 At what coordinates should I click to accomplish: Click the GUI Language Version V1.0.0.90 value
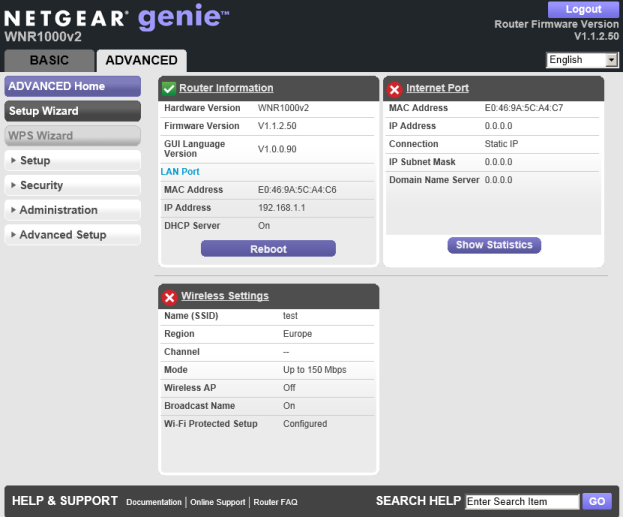277,149
